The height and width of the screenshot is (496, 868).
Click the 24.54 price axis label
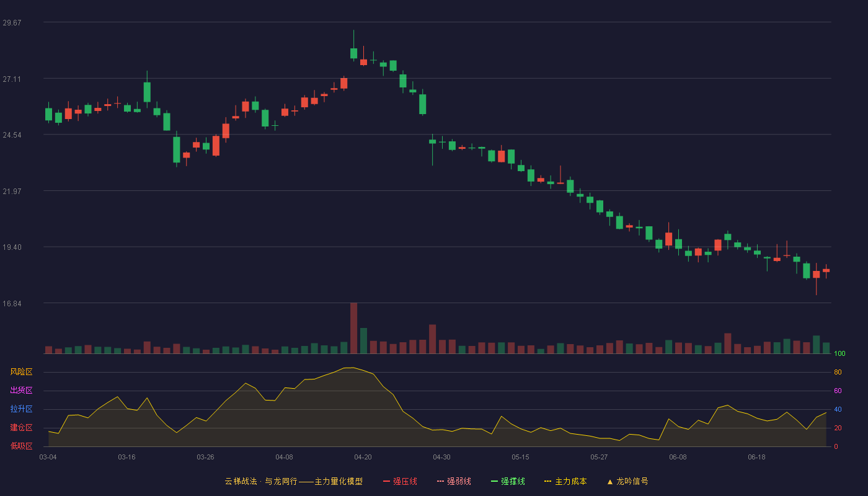[x=12, y=135]
